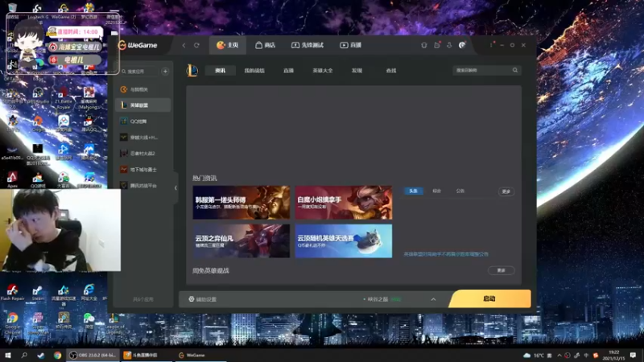Image resolution: width=644 pixels, height=362 pixels.
Task: Expand the server list chevron
Action: [433, 299]
